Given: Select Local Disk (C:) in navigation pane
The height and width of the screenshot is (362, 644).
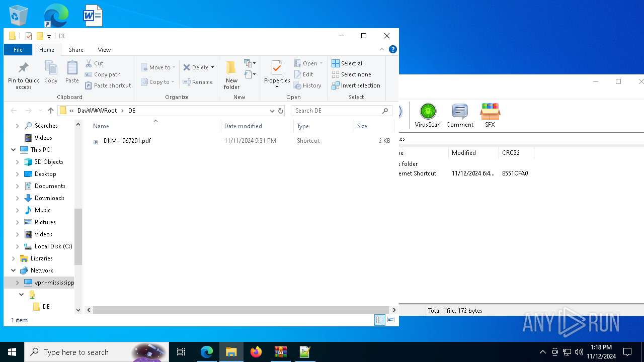Looking at the screenshot, I should pyautogui.click(x=53, y=246).
